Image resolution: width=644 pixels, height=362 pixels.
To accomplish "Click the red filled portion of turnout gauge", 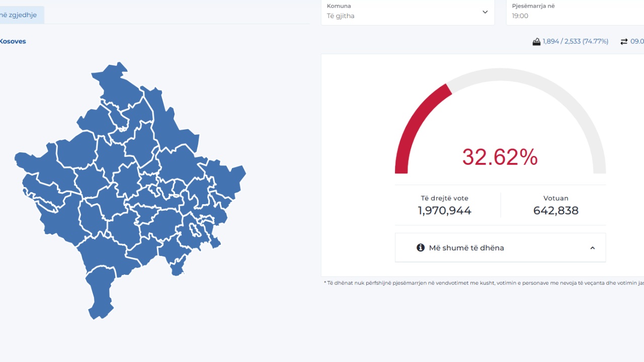I will pyautogui.click(x=413, y=131).
